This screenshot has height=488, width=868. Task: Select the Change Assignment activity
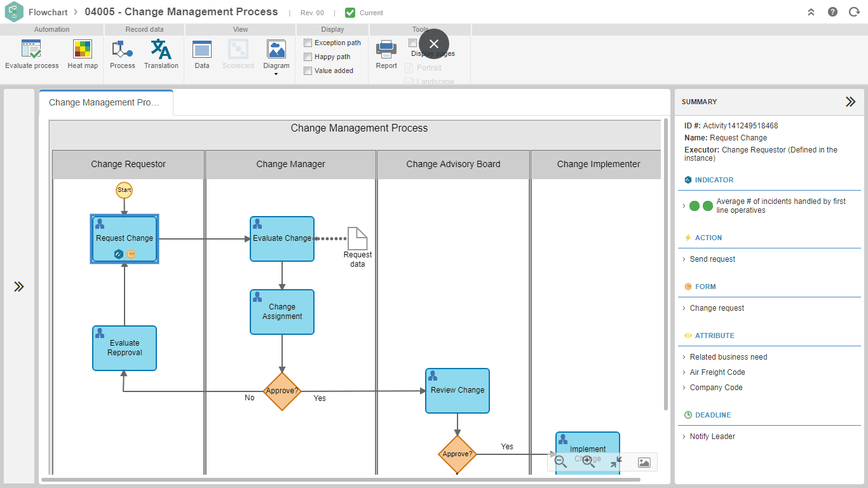[x=282, y=312]
